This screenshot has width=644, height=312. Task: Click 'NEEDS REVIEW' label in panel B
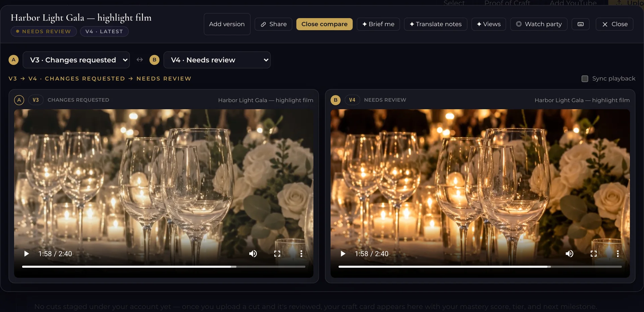tap(385, 100)
